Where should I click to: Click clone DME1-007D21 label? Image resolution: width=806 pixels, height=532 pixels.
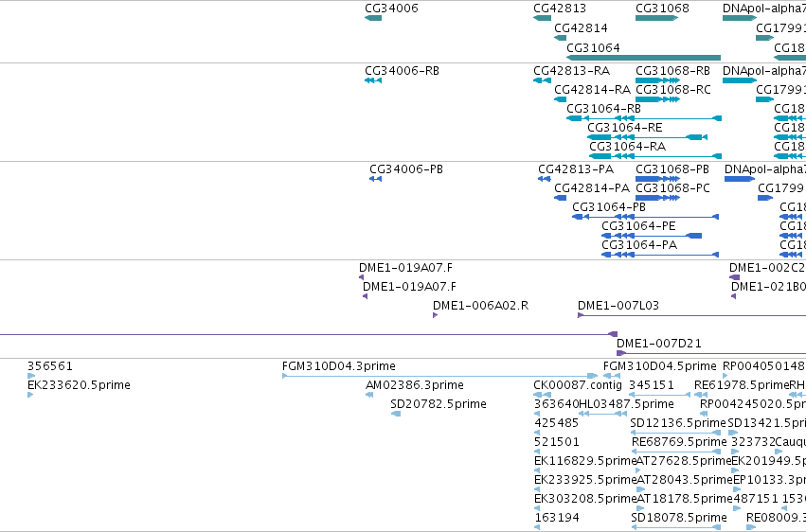click(659, 344)
